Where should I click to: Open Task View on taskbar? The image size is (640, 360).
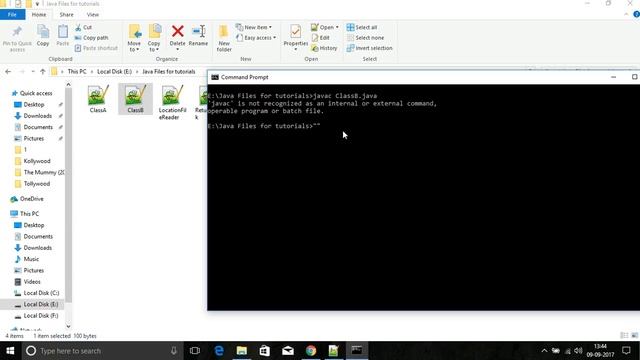(195, 351)
